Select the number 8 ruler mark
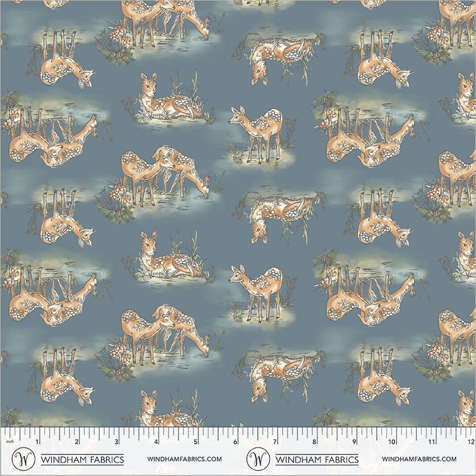The height and width of the screenshot is (476, 476). point(314,442)
